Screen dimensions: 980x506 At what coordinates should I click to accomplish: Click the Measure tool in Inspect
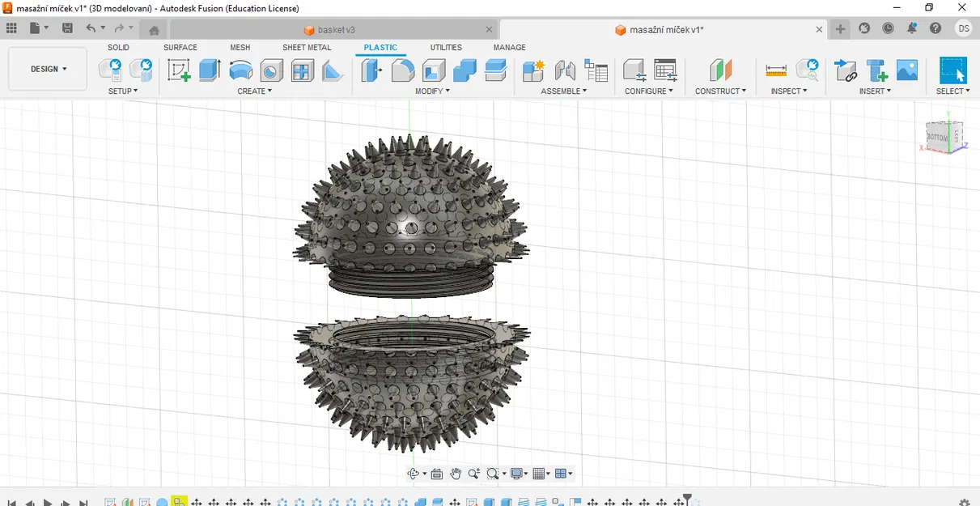[x=776, y=70]
